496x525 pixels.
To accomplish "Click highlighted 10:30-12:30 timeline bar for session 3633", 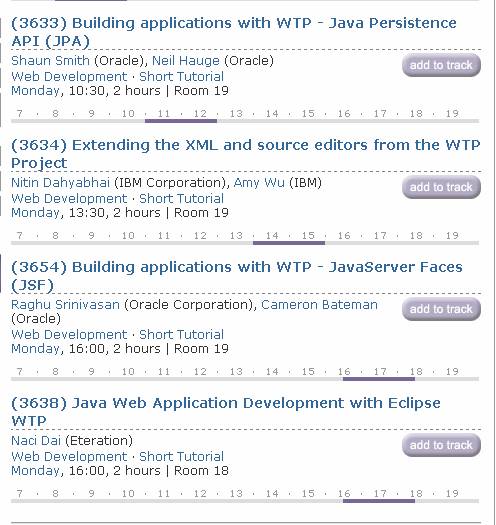I will click(x=181, y=121).
